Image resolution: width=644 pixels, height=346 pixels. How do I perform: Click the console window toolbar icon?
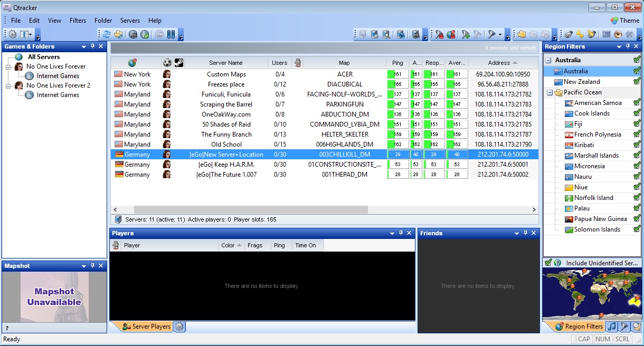click(607, 34)
